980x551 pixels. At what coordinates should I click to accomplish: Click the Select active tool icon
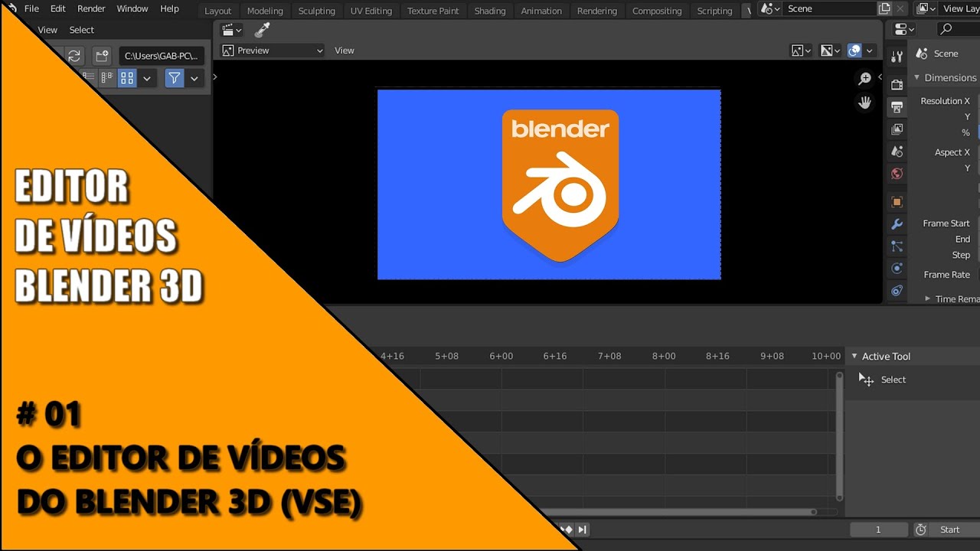point(867,380)
